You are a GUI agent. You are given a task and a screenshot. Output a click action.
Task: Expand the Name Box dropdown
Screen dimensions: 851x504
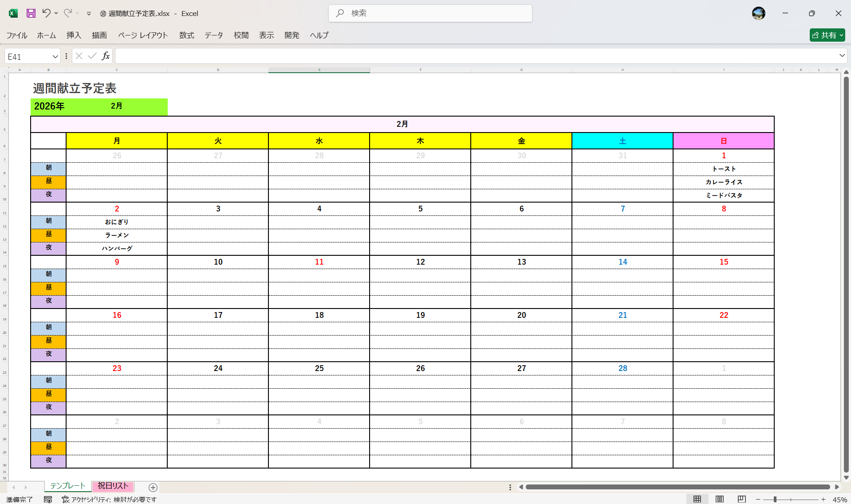click(x=55, y=56)
